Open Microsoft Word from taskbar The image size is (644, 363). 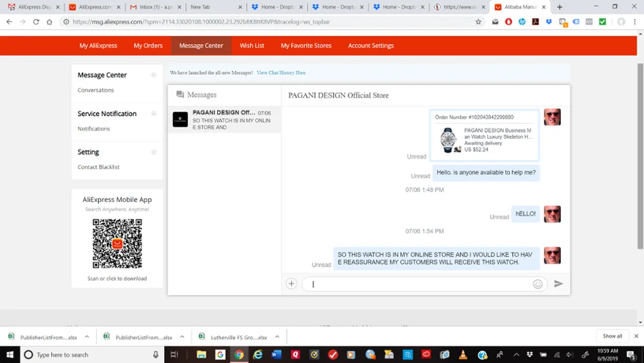276,355
